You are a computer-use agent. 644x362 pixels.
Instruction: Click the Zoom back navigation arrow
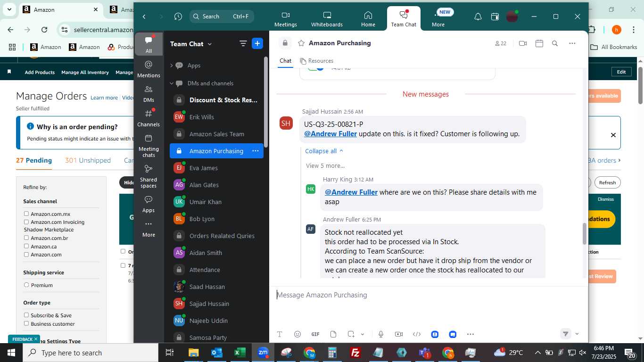[144, 16]
